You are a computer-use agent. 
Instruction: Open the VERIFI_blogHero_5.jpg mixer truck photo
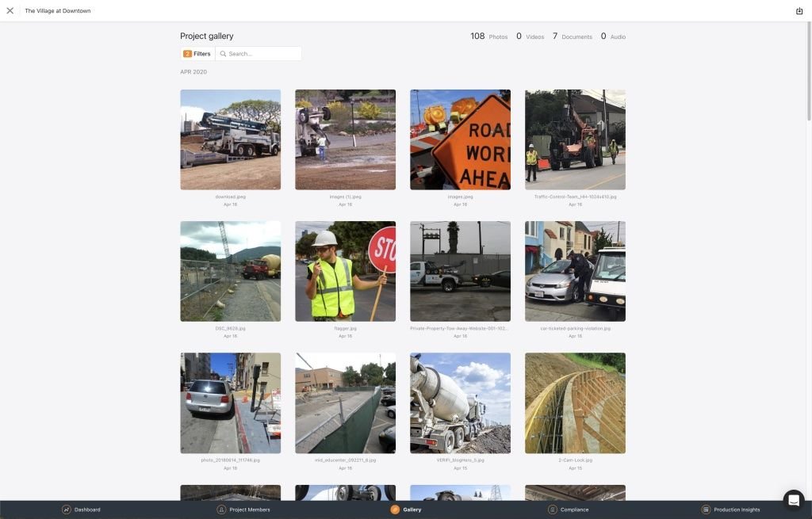(461, 403)
